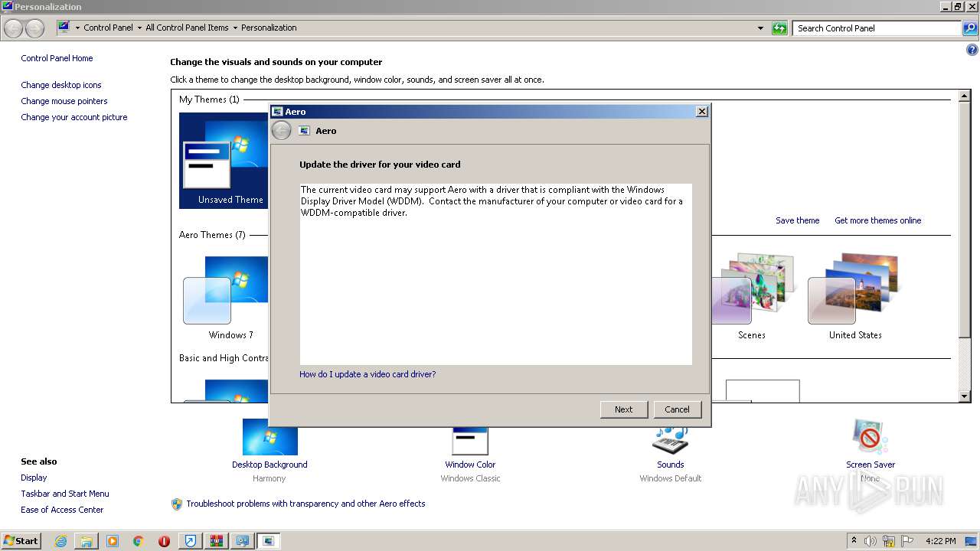This screenshot has height=551, width=980.
Task: Open Display under See also
Action: point(34,478)
